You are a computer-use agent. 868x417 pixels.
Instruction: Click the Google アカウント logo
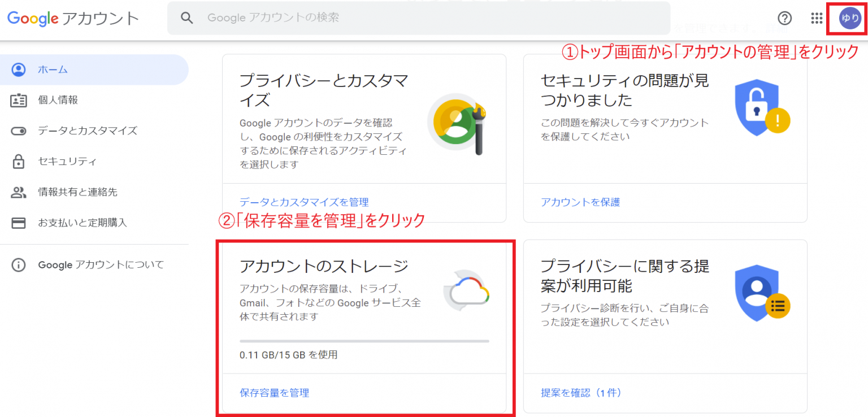[73, 18]
